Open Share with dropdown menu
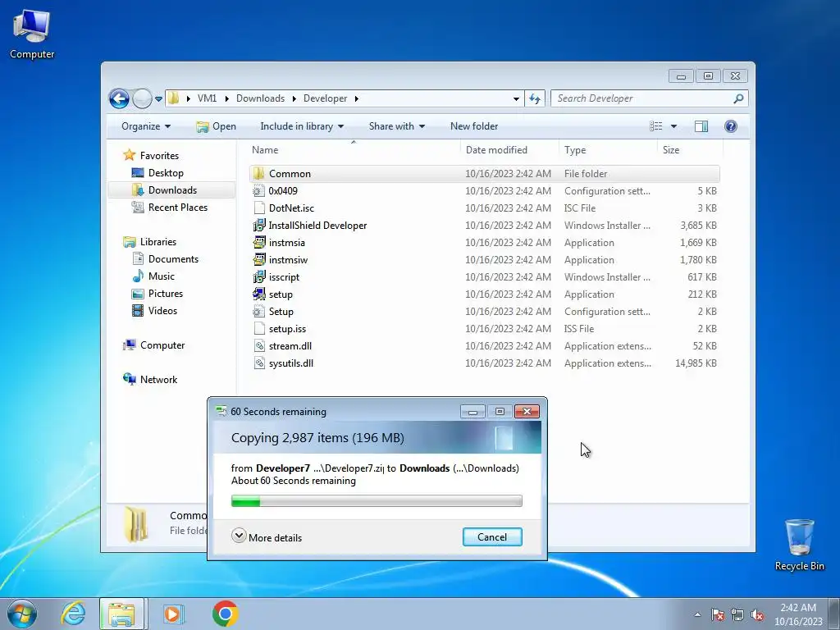Viewport: 840px width, 630px height. coord(396,126)
